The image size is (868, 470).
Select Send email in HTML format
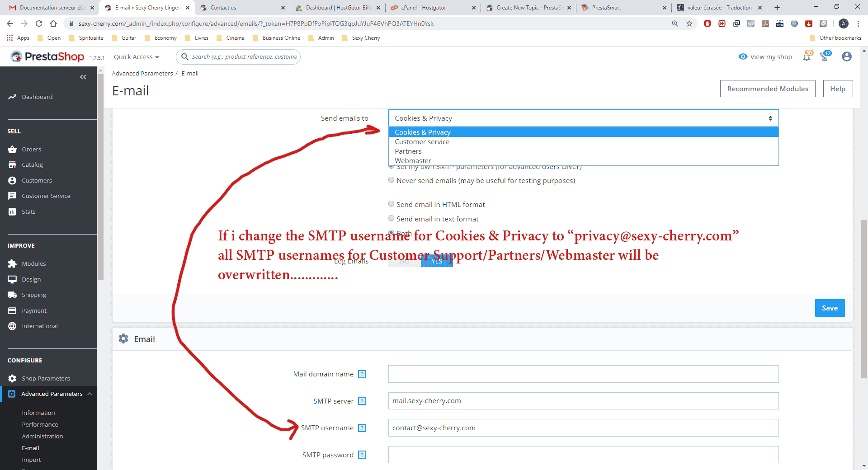click(x=392, y=204)
